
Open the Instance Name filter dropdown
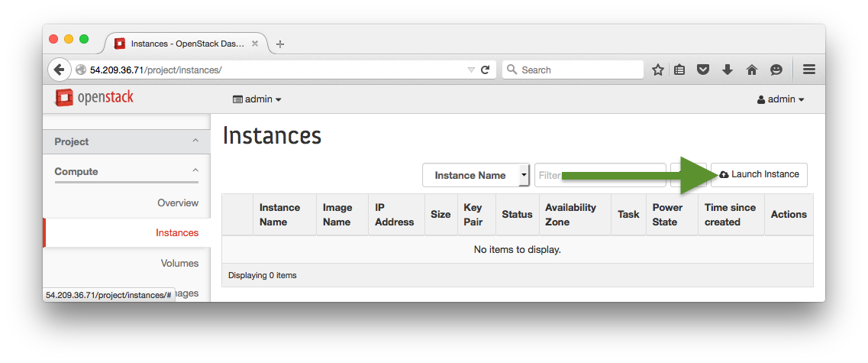tap(476, 175)
